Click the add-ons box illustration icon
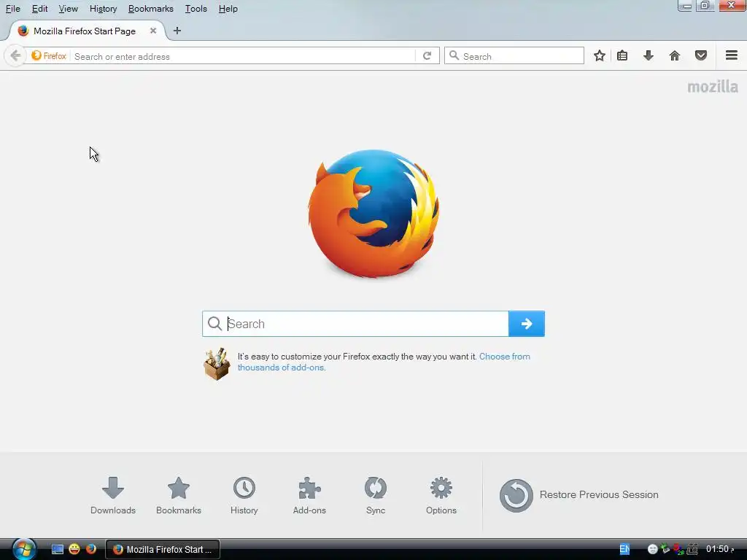 pyautogui.click(x=217, y=364)
